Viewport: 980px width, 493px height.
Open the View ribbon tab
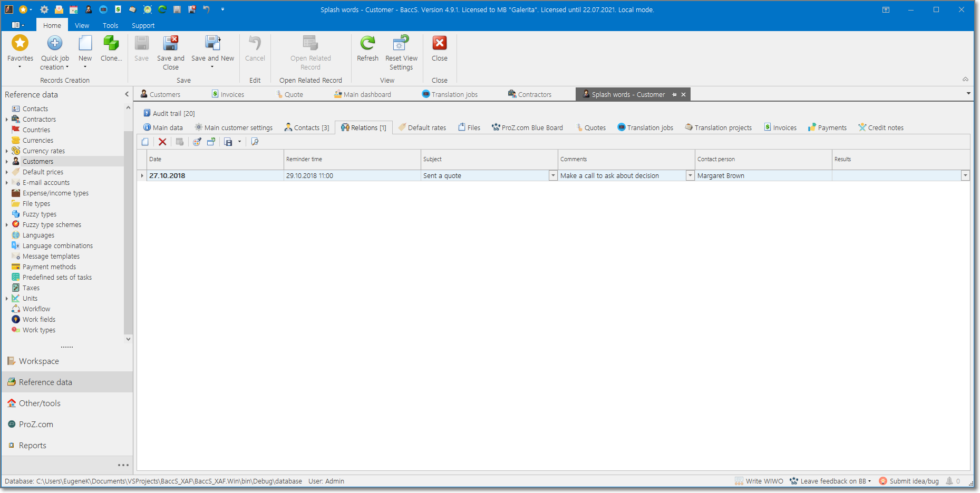(x=82, y=25)
